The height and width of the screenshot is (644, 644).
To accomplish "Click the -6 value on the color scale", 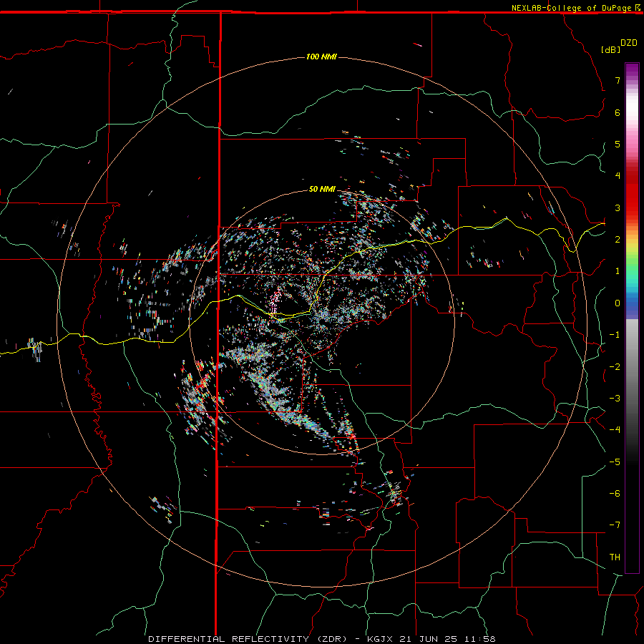I will pyautogui.click(x=615, y=494).
